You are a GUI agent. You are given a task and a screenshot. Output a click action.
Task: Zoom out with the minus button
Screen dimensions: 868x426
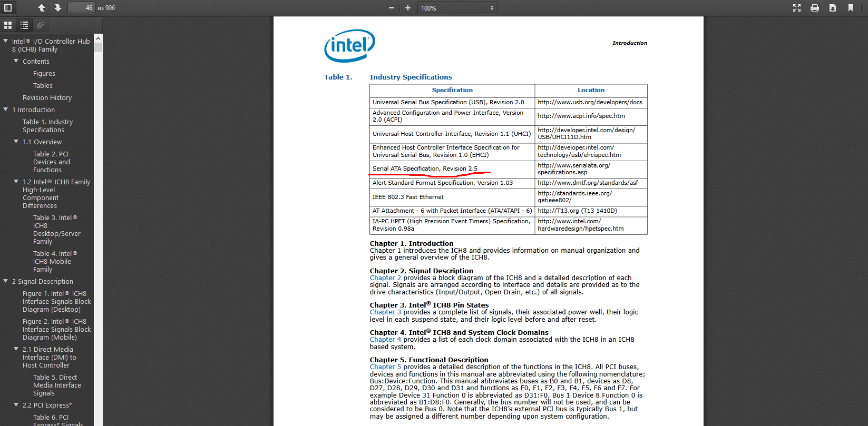[392, 8]
